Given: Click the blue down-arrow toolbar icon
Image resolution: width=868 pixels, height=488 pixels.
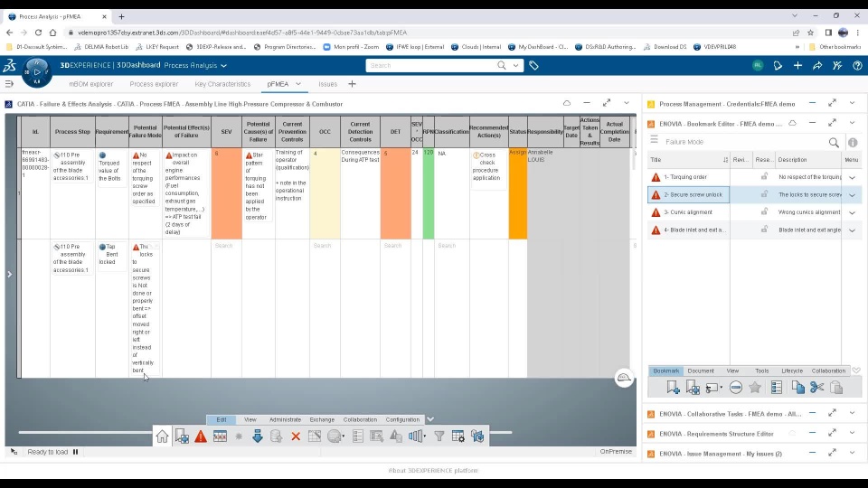Looking at the screenshot, I should point(258,436).
